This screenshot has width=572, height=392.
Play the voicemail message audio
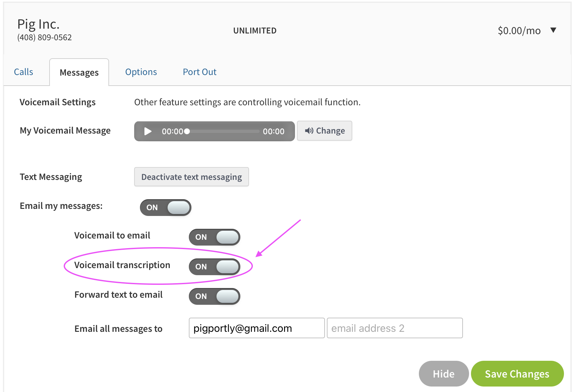148,131
